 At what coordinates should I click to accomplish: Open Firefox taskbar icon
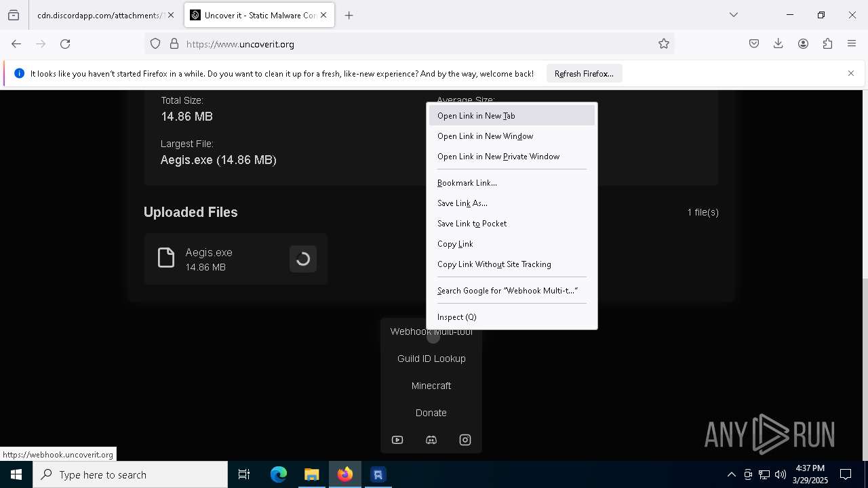point(345,474)
